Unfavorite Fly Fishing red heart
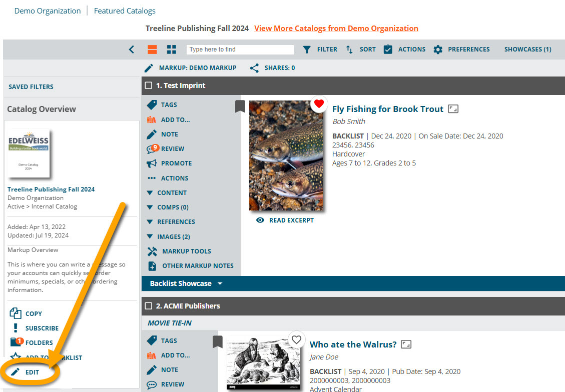Image resolution: width=565 pixels, height=392 pixels. pos(319,103)
